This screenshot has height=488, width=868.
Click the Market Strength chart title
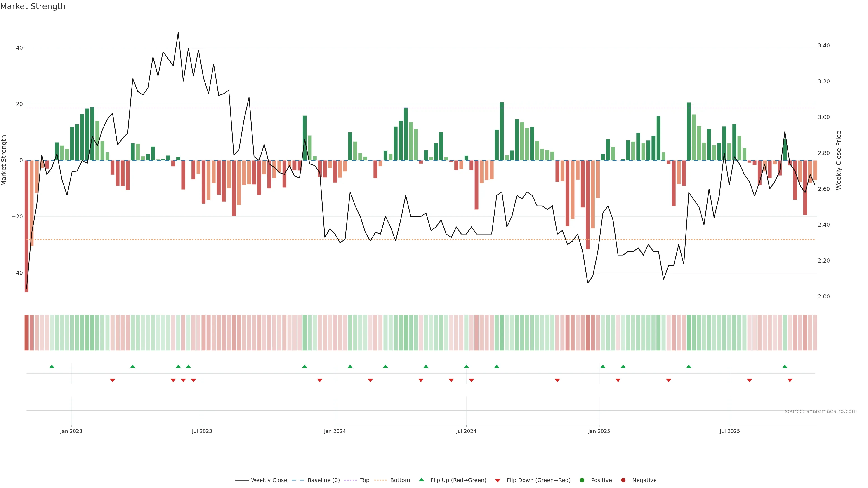click(x=33, y=6)
